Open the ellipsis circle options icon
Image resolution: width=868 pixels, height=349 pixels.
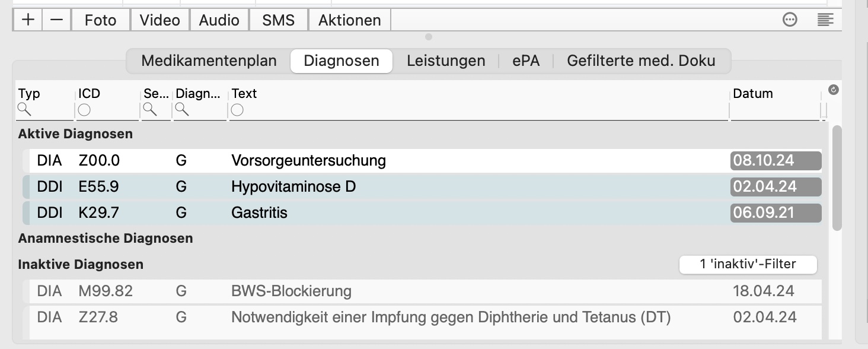[x=790, y=20]
